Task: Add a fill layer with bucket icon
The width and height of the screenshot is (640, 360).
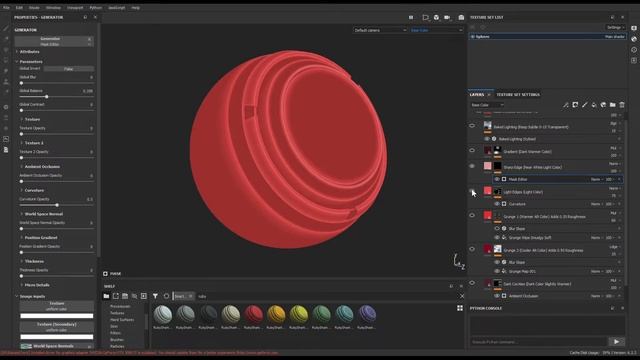Action: tap(594, 105)
